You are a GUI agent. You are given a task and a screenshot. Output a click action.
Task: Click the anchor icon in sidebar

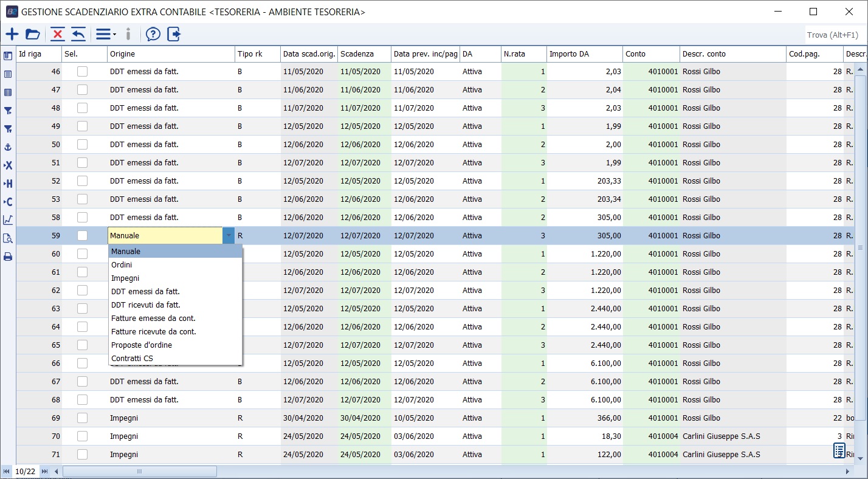[x=8, y=147]
